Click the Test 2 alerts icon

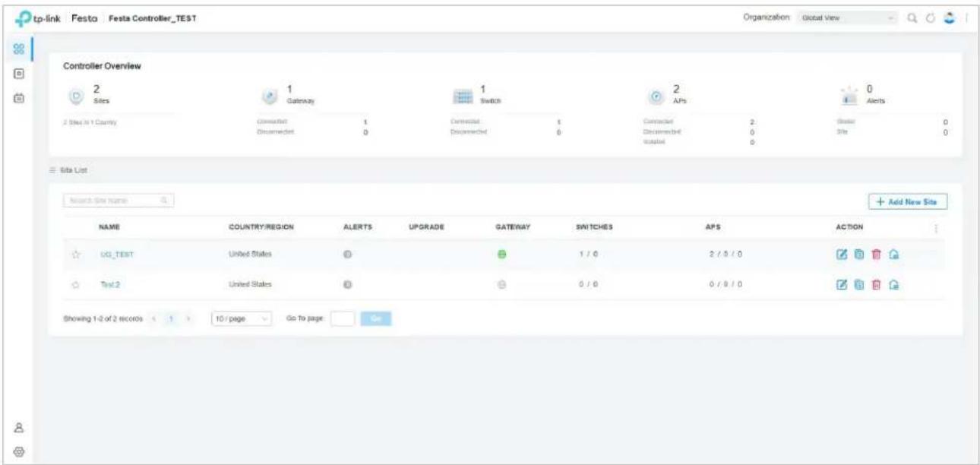347,284
